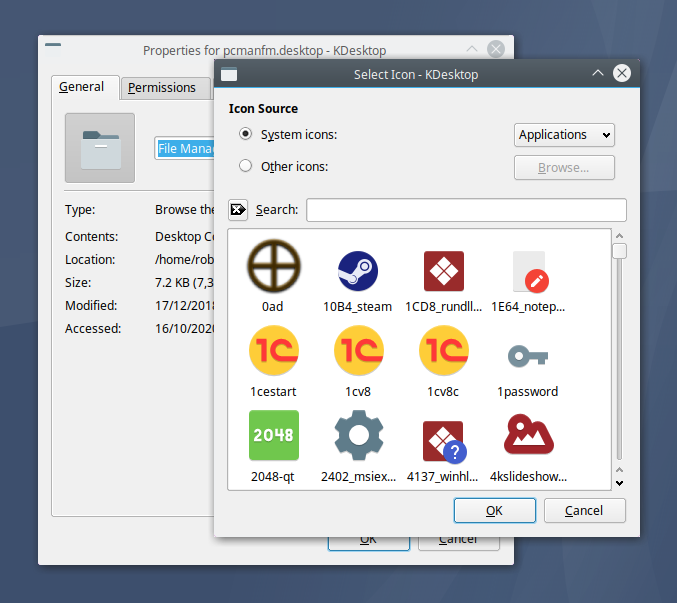Close the Select Icon dialog
The height and width of the screenshot is (603, 677).
(x=622, y=73)
